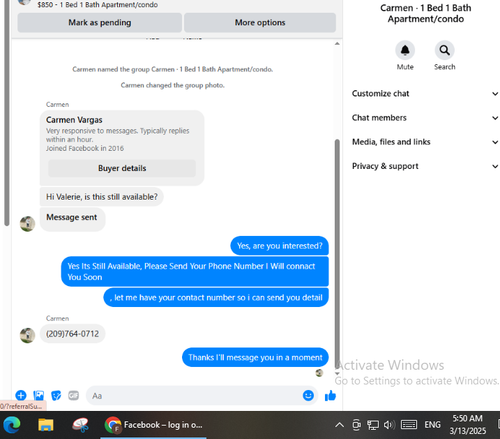Open Search in conversation
The width and height of the screenshot is (500, 439).
[x=444, y=50]
